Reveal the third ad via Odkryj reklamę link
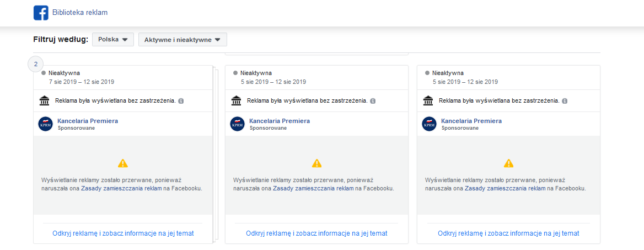This screenshot has height=250, width=644. click(x=508, y=233)
